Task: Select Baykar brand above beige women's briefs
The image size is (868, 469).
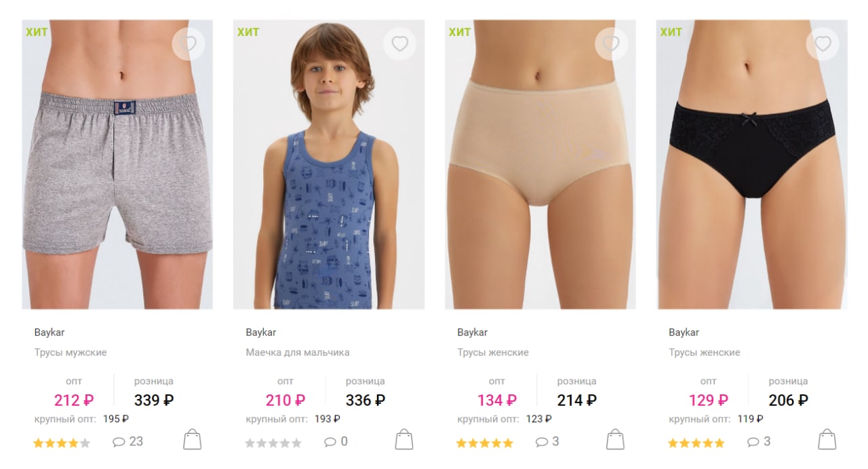Action: pos(473,333)
